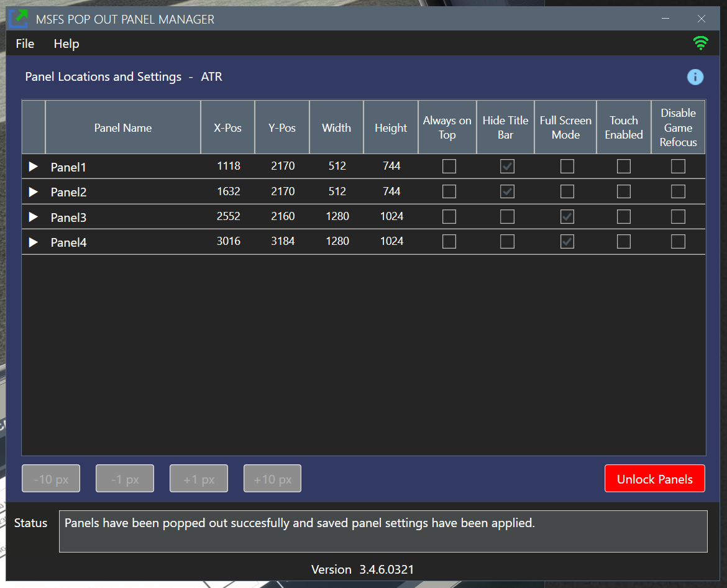This screenshot has width=727, height=588.
Task: Expand the Panel2 row details
Action: [x=34, y=192]
